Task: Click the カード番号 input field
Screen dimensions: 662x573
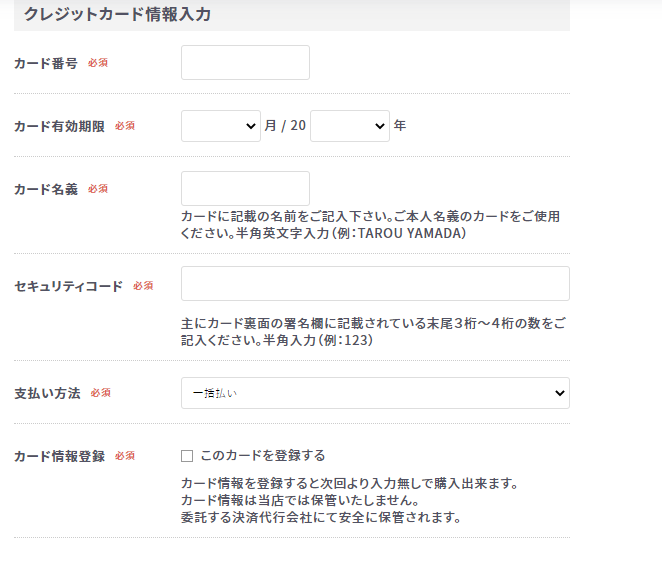Action: (245, 62)
